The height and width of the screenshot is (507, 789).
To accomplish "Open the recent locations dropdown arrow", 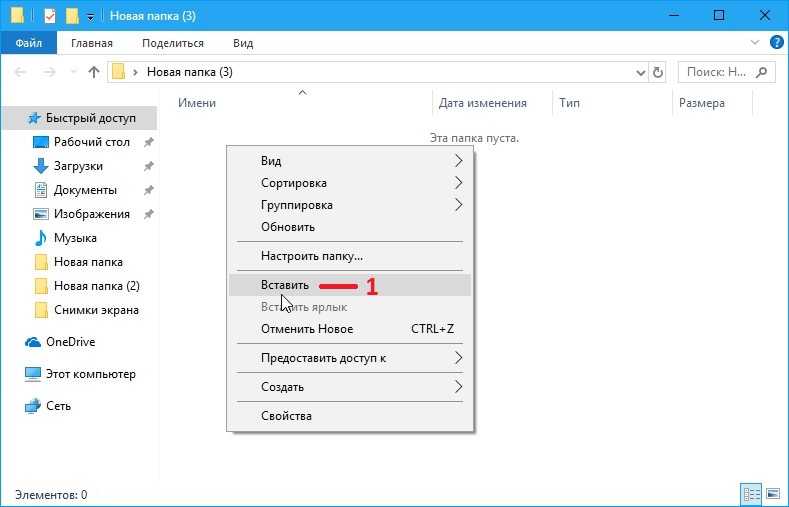I will pyautogui.click(x=73, y=72).
